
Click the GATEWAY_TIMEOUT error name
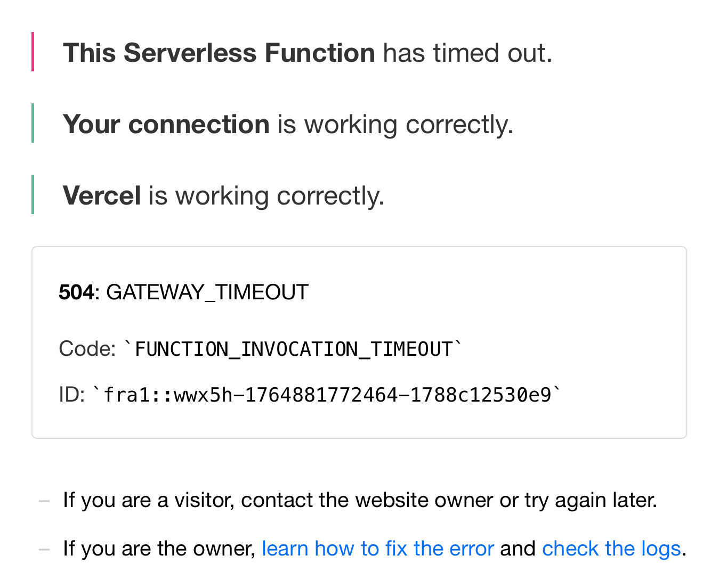pos(207,292)
